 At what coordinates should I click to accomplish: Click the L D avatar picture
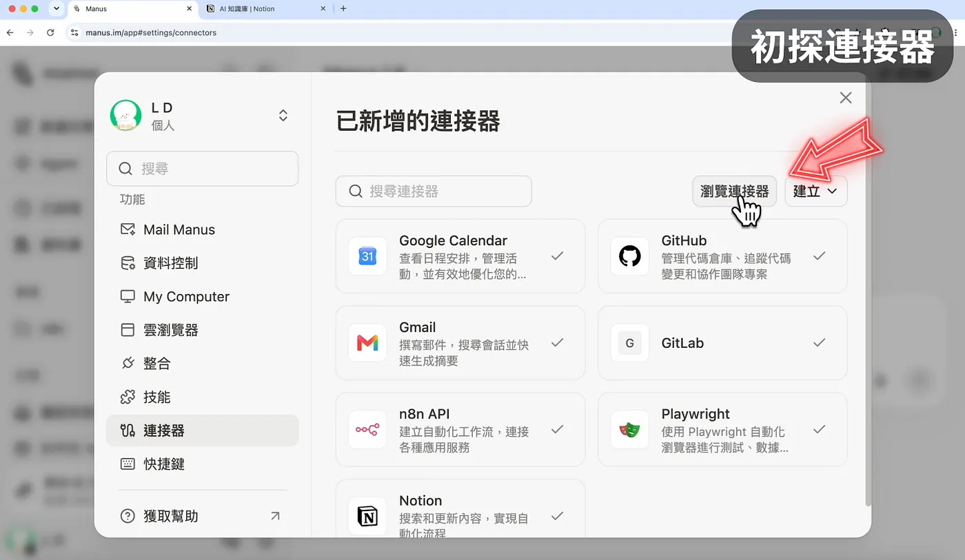pos(125,115)
